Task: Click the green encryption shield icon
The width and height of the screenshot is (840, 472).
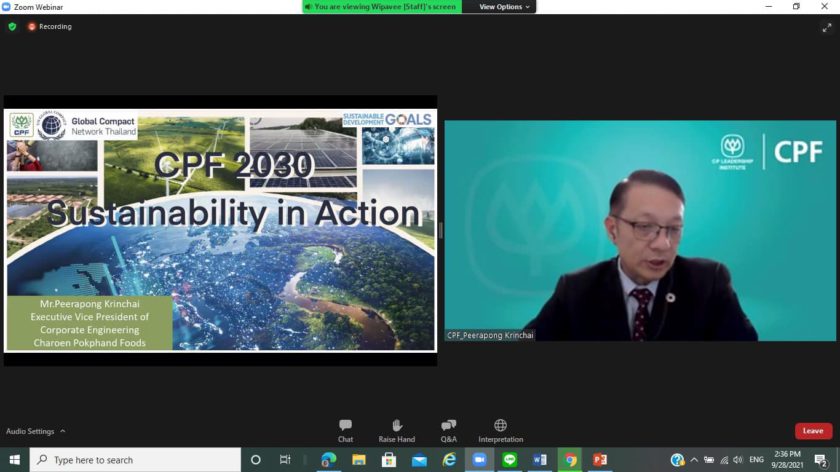Action: pyautogui.click(x=12, y=26)
